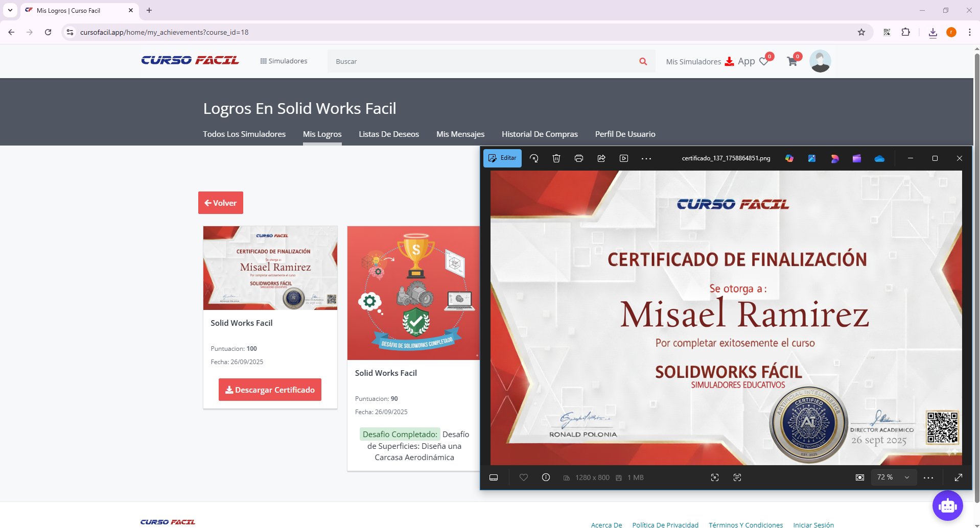
Task: Select the Mis Logros tab
Action: pyautogui.click(x=322, y=134)
